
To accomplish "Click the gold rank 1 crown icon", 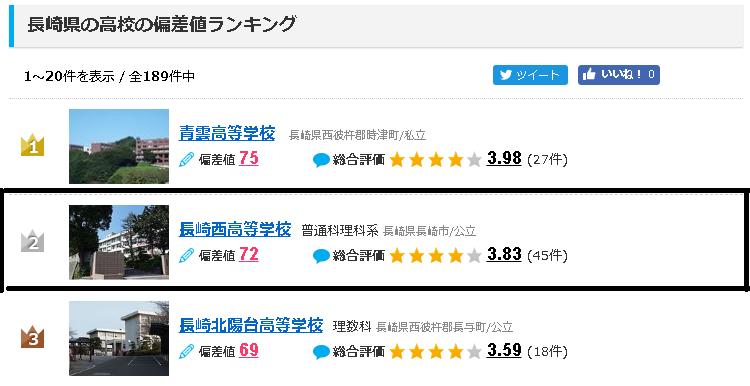I will [33, 145].
